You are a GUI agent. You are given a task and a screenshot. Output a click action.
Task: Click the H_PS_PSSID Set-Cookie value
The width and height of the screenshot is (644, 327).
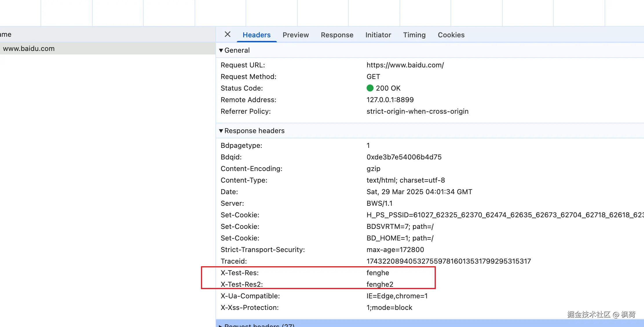coord(504,215)
